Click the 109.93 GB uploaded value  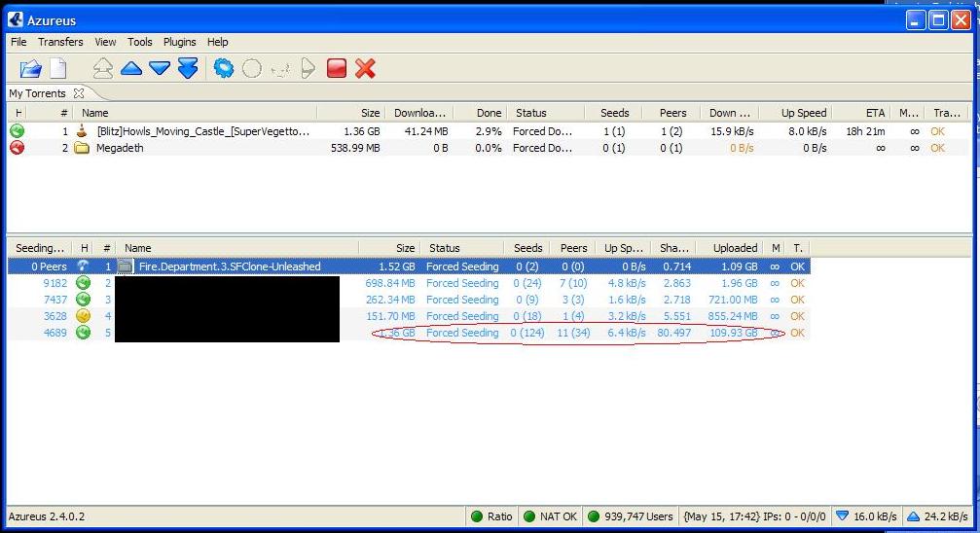(733, 333)
